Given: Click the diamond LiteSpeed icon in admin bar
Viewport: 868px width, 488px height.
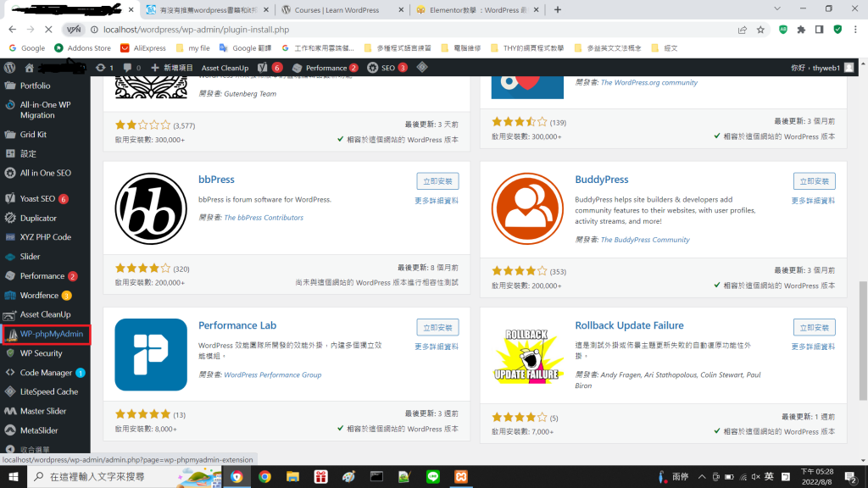Looking at the screenshot, I should click(x=422, y=68).
